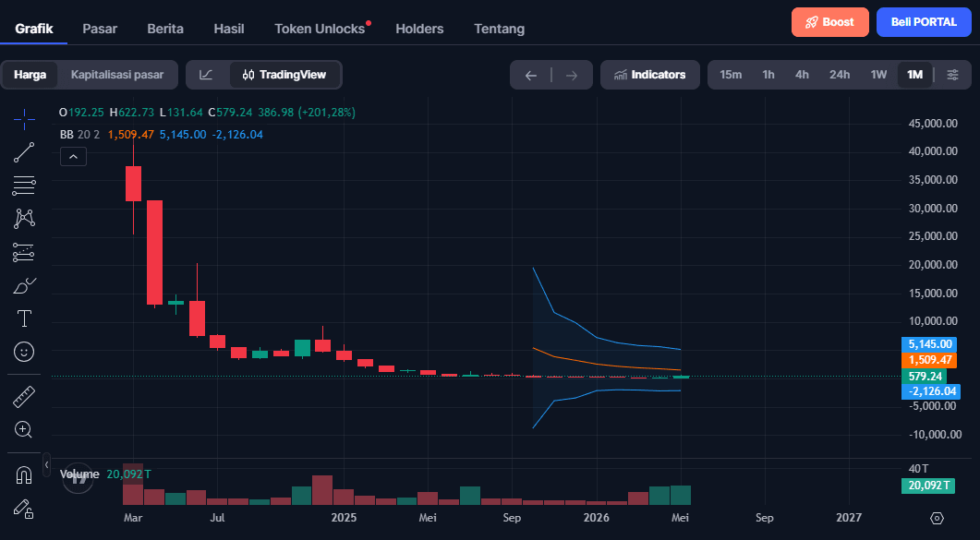Set timeframe to 24h
This screenshot has width=980, height=540.
tap(840, 75)
